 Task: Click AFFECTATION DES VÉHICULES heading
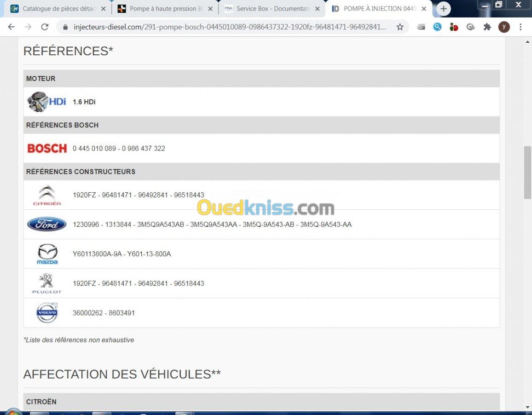click(122, 374)
